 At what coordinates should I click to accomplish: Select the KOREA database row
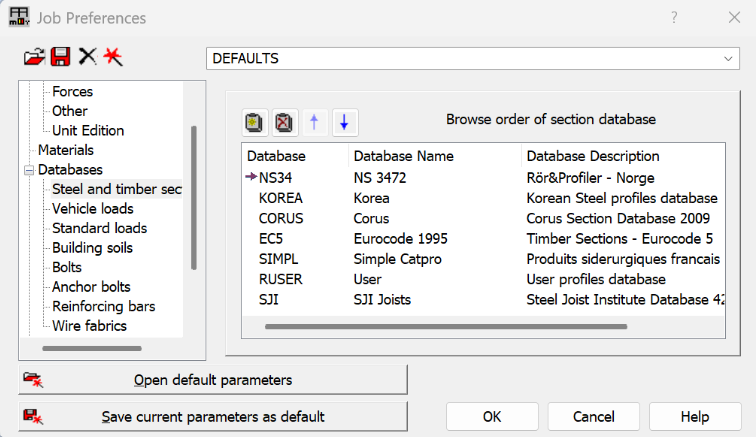pyautogui.click(x=484, y=198)
